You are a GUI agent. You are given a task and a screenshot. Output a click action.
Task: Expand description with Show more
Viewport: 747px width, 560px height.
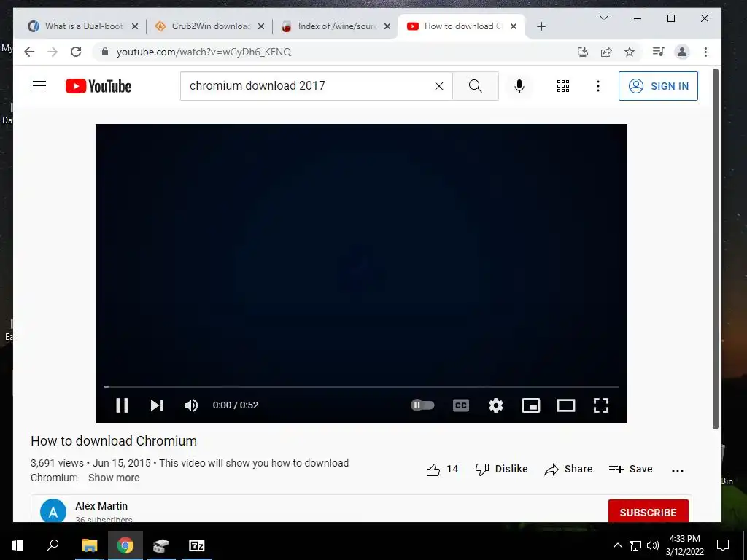[114, 478]
